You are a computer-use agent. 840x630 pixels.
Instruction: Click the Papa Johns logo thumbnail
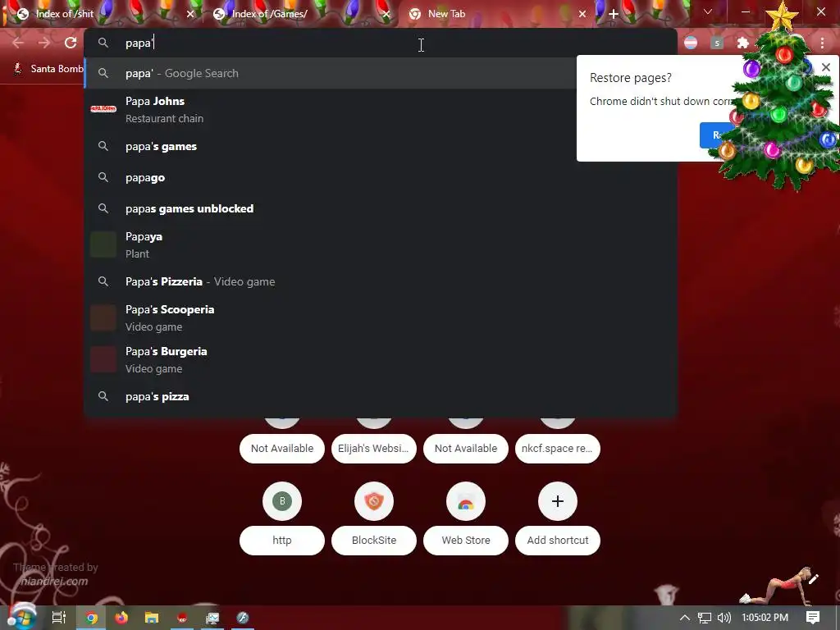[103, 109]
